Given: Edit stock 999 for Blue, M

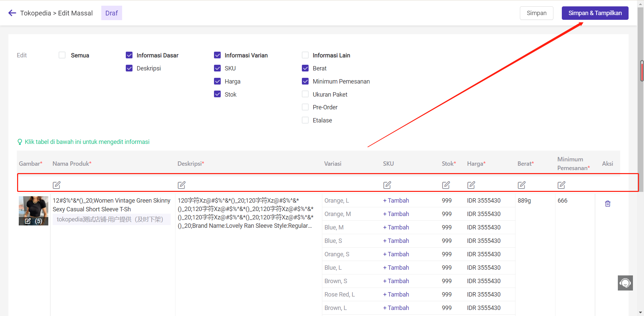Looking at the screenshot, I should click(x=446, y=227).
